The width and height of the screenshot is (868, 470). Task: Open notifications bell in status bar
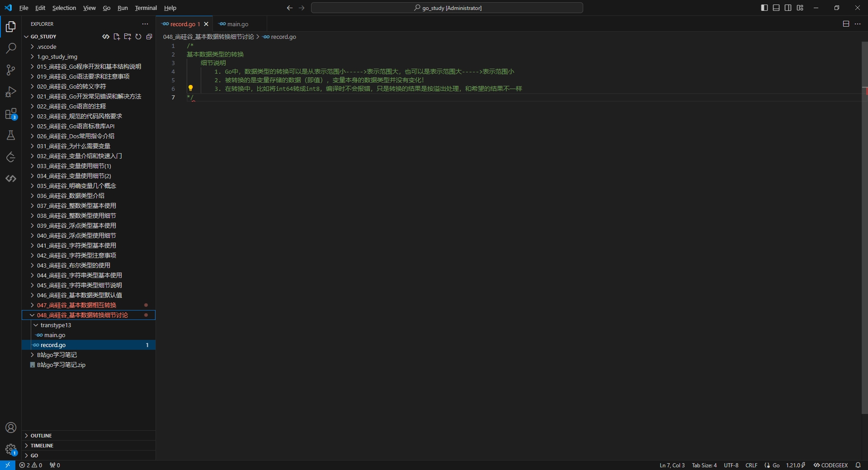coord(858,465)
